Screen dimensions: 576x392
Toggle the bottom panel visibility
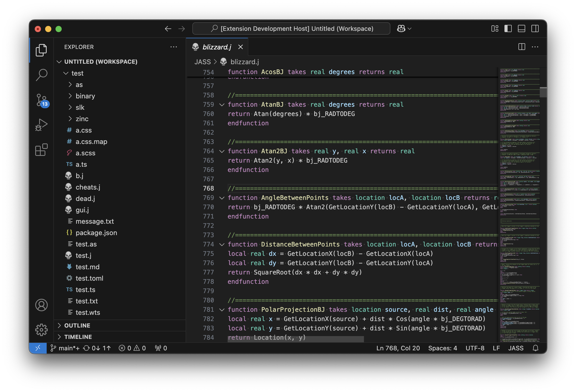tap(521, 28)
